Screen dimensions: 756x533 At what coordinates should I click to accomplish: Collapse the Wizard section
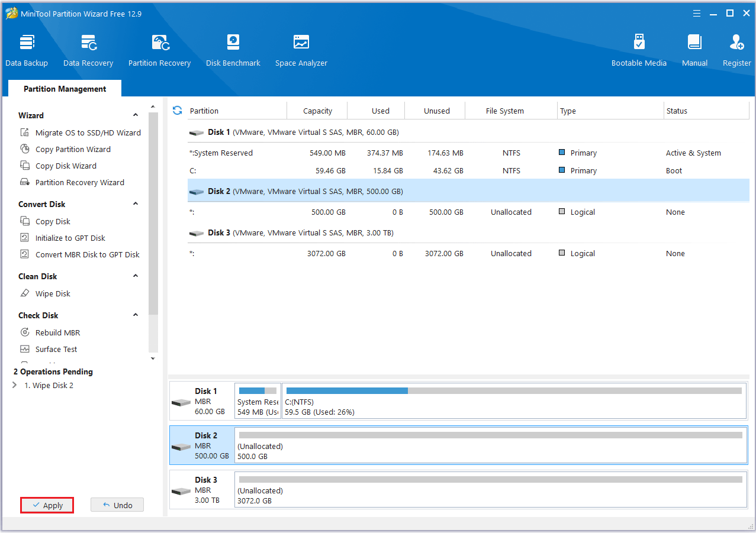coord(136,115)
